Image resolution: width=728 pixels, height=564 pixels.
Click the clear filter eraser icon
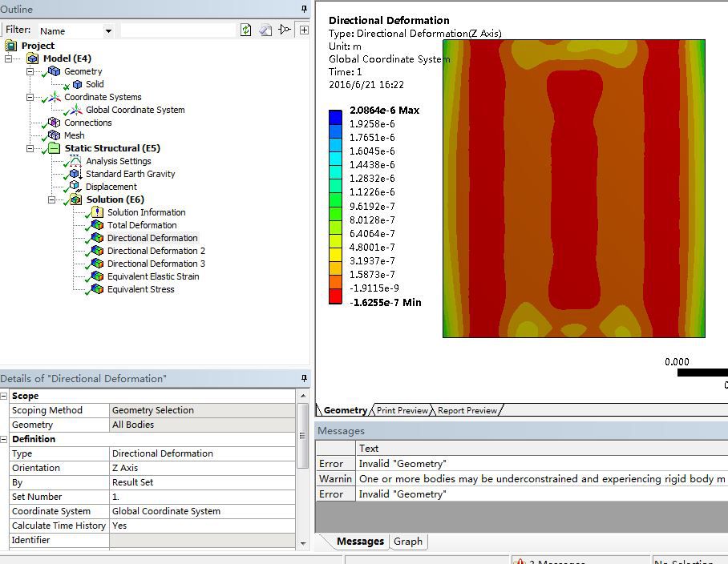265,30
